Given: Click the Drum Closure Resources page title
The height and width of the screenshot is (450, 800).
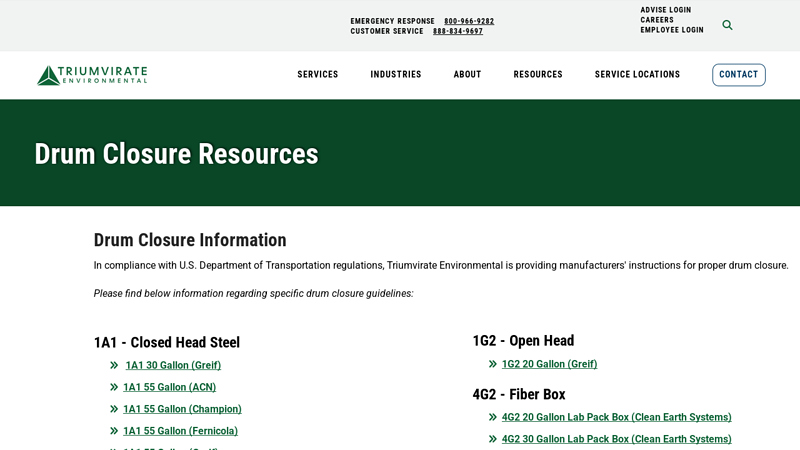Looking at the screenshot, I should pos(177,154).
